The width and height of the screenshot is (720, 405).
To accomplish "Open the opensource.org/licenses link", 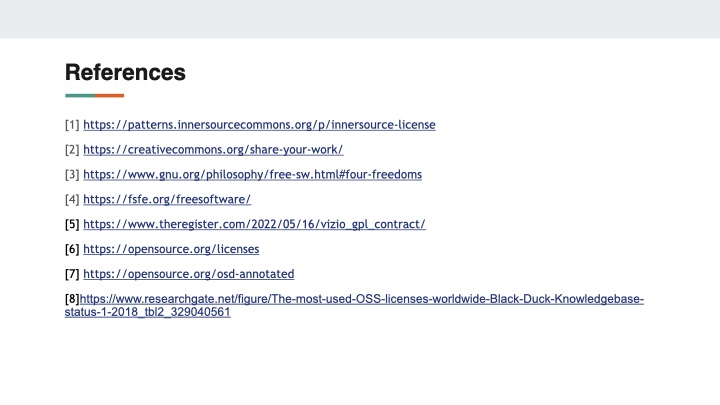I will pyautogui.click(x=171, y=249).
